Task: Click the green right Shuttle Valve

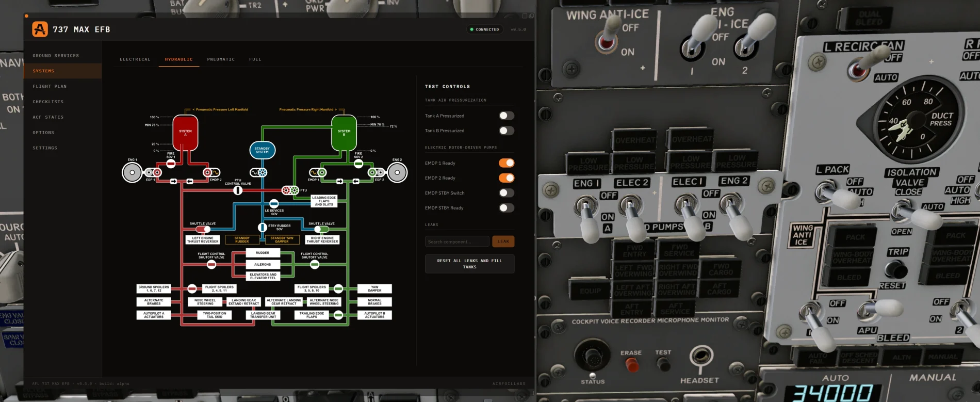Action: (321, 229)
